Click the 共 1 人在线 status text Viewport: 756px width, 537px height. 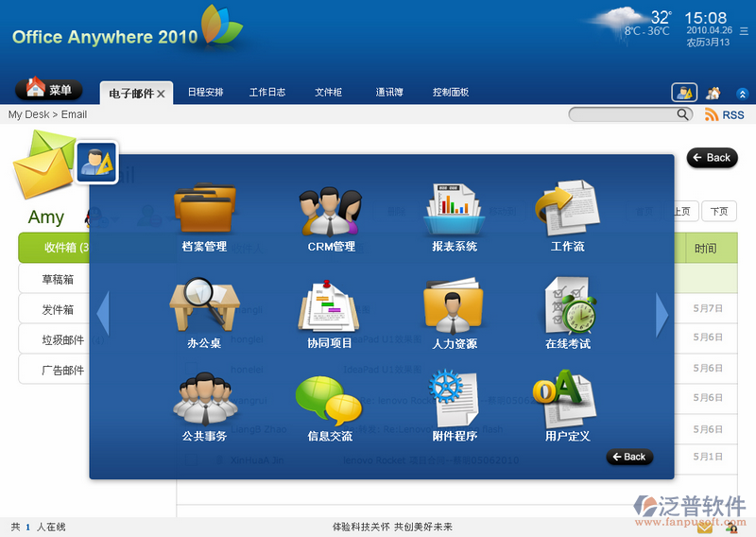38,527
